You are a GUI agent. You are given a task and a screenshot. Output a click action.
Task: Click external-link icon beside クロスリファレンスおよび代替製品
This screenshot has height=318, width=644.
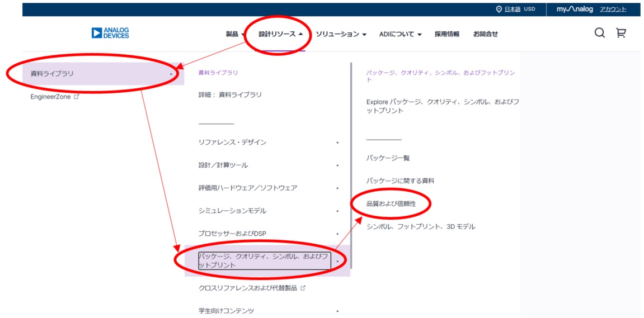pyautogui.click(x=303, y=288)
